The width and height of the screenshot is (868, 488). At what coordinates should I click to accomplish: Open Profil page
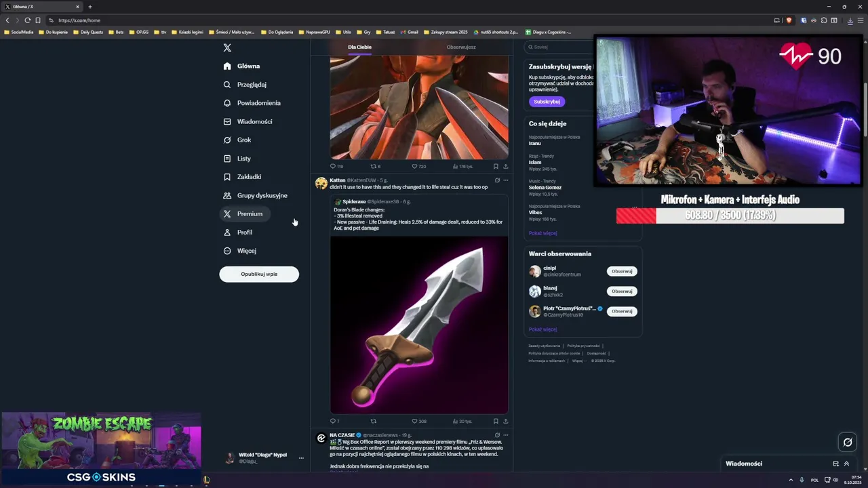point(238,232)
